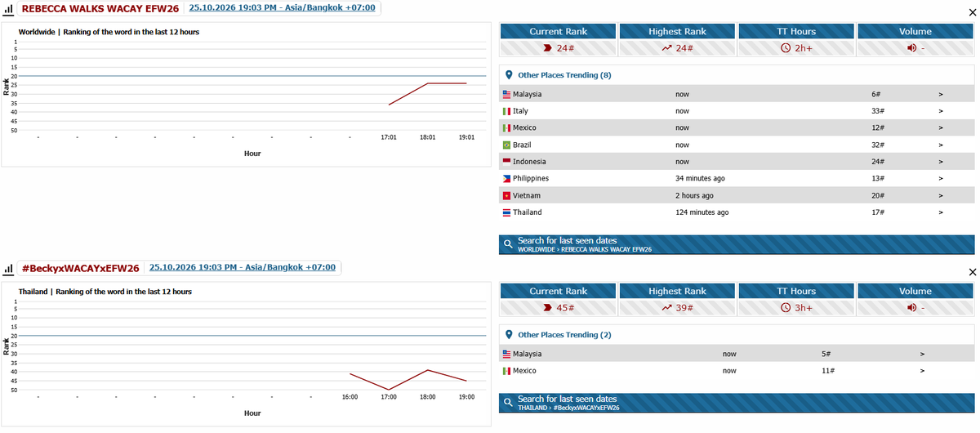Click the bar chart icon beside REBECCA WALKS WACAY EFW26
Image resolution: width=980 pixels, height=433 pixels.
tap(10, 8)
